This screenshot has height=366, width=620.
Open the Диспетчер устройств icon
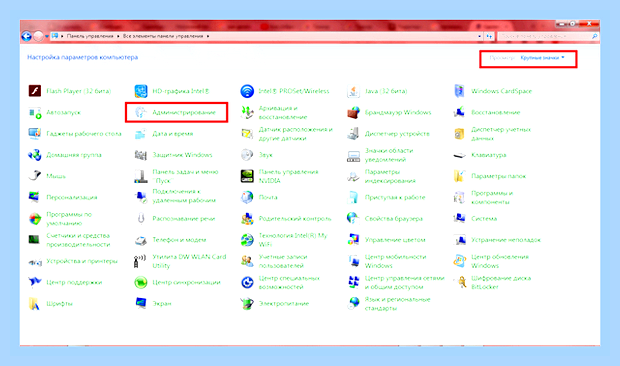click(353, 134)
